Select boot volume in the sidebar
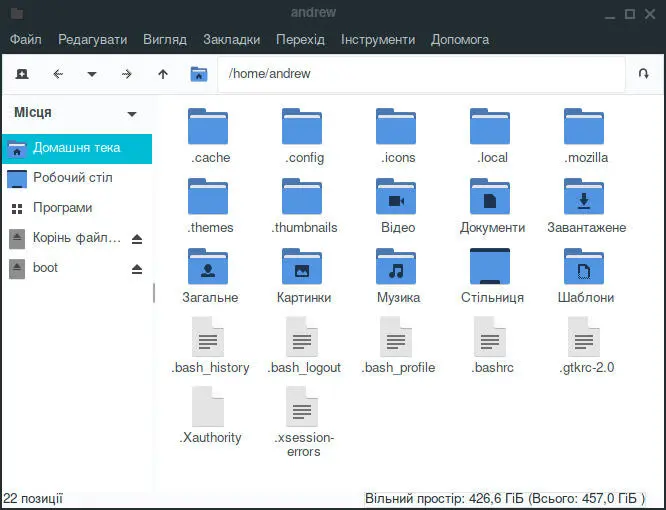The height and width of the screenshot is (510, 666). (64, 268)
